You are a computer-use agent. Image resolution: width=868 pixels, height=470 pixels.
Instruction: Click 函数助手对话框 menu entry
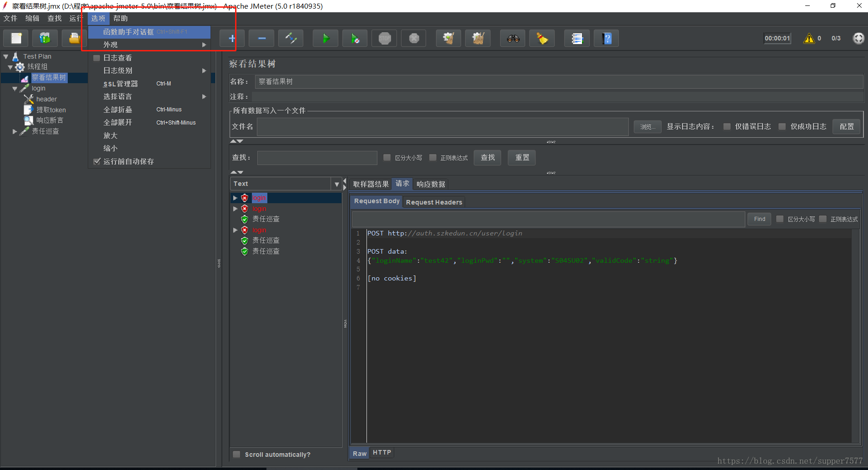(x=149, y=32)
